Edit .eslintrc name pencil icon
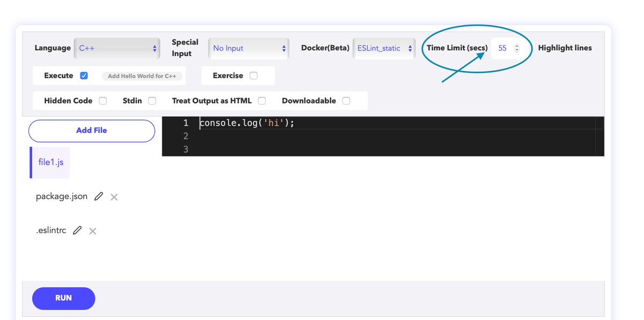This screenshot has height=320, width=644. [77, 230]
